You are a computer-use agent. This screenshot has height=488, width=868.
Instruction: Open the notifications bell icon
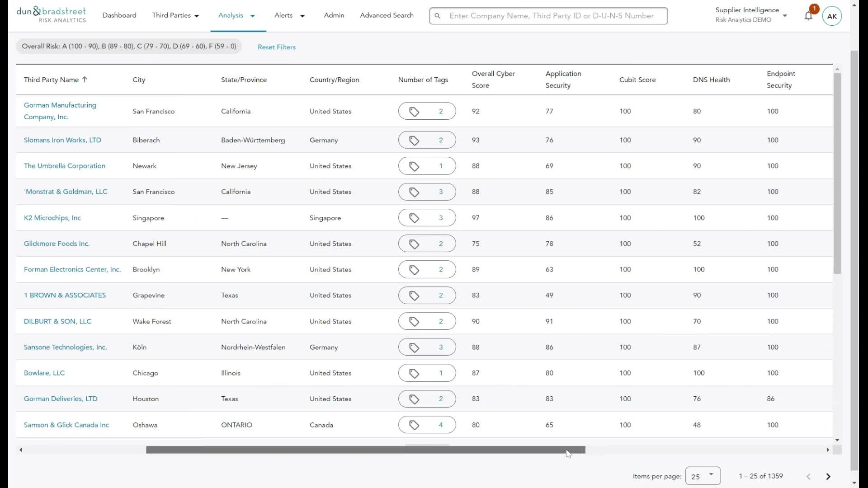tap(808, 16)
